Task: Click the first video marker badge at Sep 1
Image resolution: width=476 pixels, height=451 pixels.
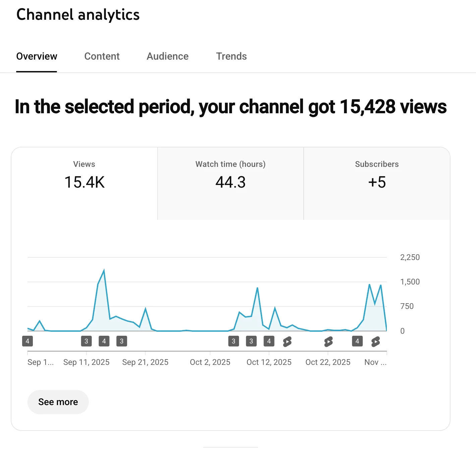Action: click(27, 341)
